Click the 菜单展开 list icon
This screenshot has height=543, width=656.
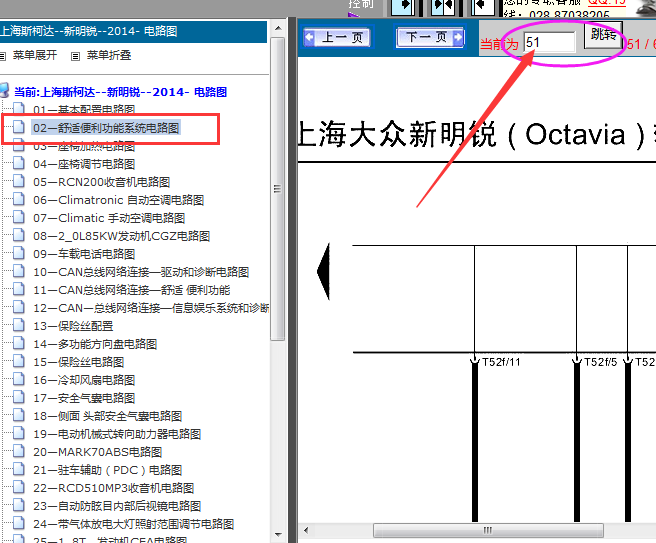[x=3, y=56]
